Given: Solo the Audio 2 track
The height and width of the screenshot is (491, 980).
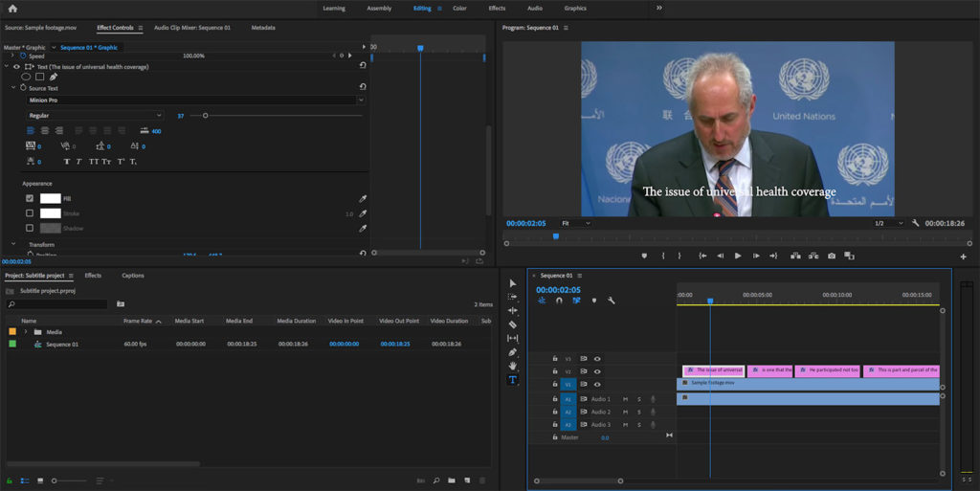Looking at the screenshot, I should 638,412.
